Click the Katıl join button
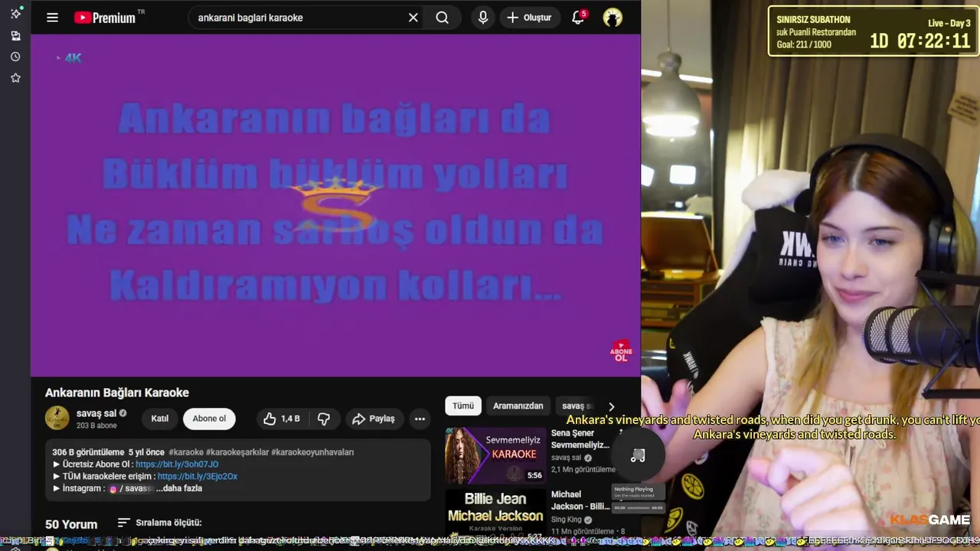Viewport: 980px width, 551px height. tap(159, 419)
